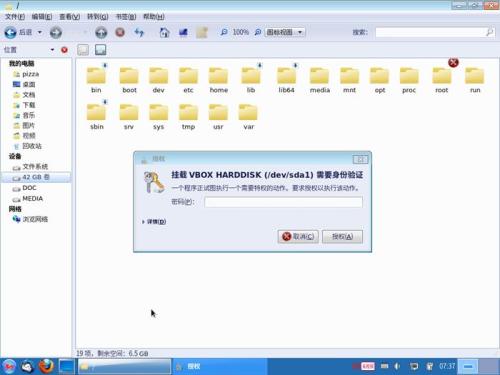The width and height of the screenshot is (500, 375).
Task: Open 桌面 in the sidebar
Action: [24, 84]
